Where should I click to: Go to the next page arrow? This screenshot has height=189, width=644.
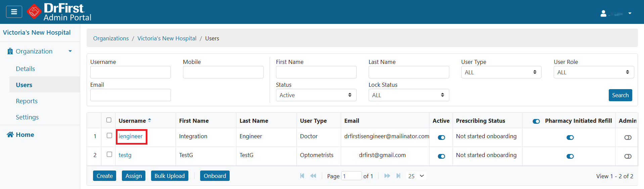point(387,176)
